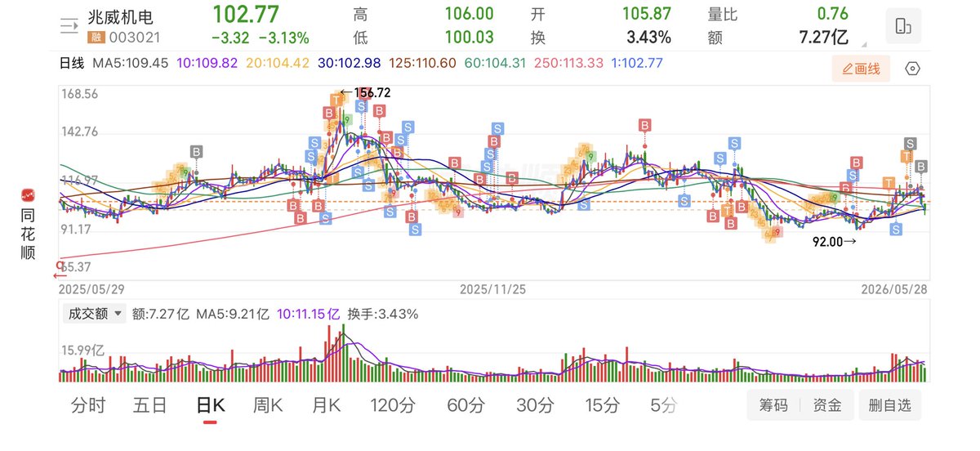The width and height of the screenshot is (980, 451).
Task: Click the blue S marker near 92.00 low
Action: [896, 230]
